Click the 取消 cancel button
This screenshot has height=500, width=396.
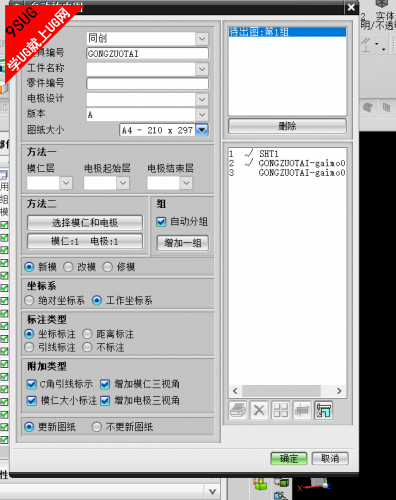[330, 458]
